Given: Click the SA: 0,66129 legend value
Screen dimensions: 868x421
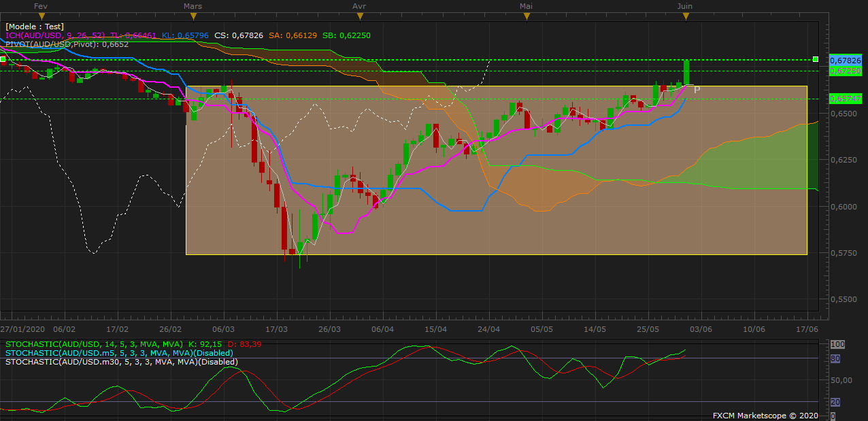Looking at the screenshot, I should coord(293,35).
